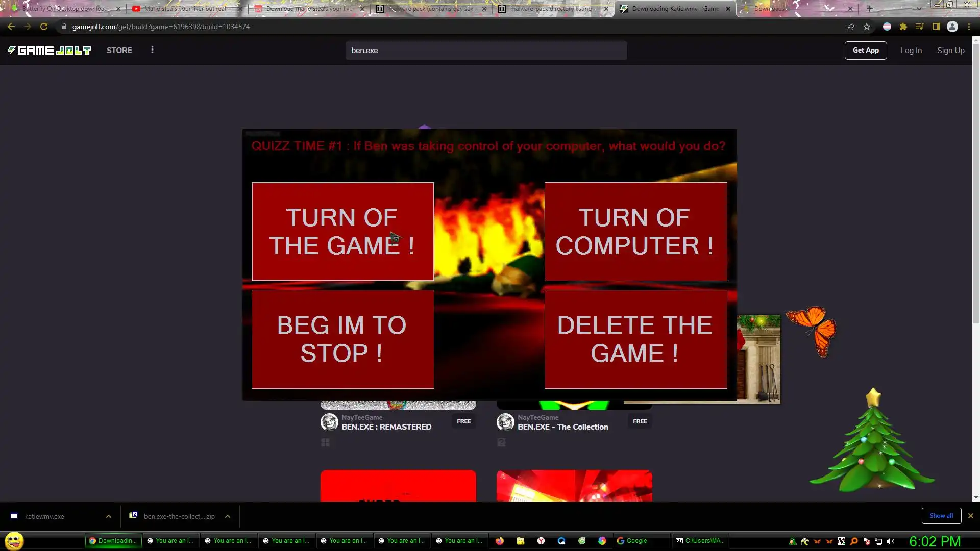The height and width of the screenshot is (551, 980).
Task: Toggle the browser side panel icon
Action: coord(936,27)
